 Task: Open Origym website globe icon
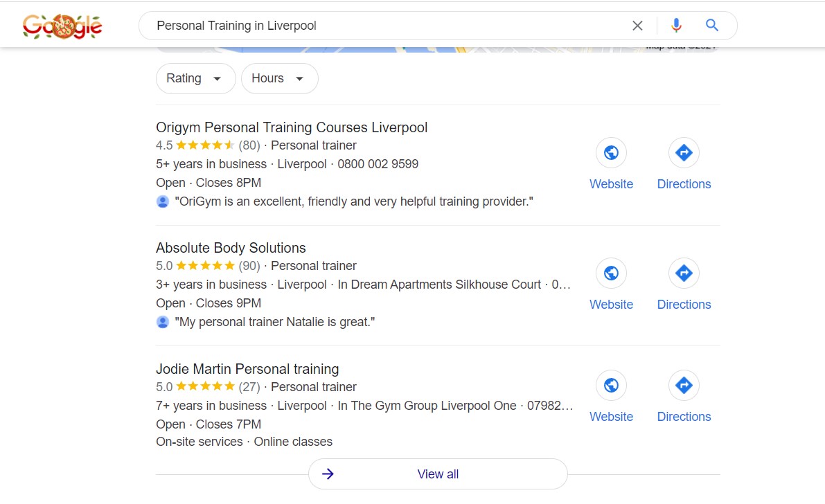click(x=611, y=153)
